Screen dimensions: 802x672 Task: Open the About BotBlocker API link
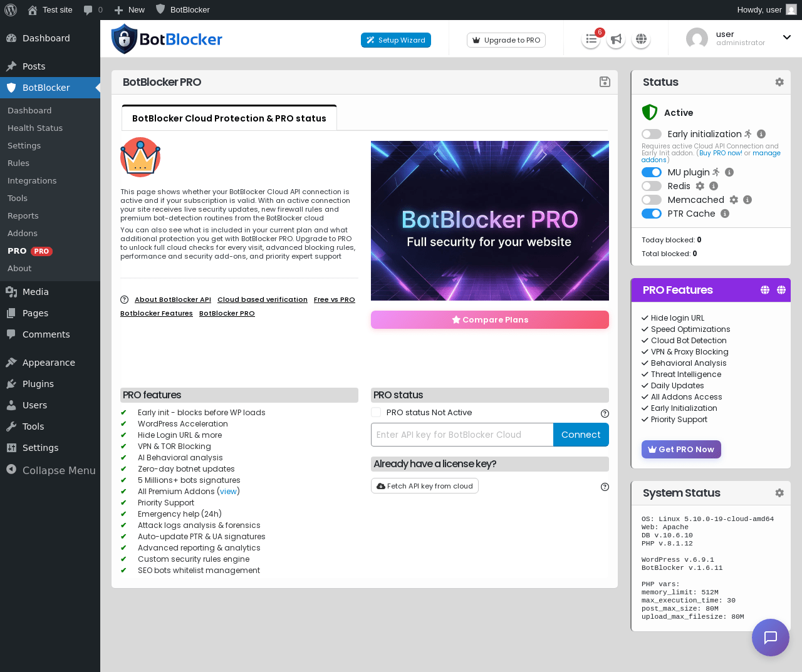pyautogui.click(x=173, y=299)
